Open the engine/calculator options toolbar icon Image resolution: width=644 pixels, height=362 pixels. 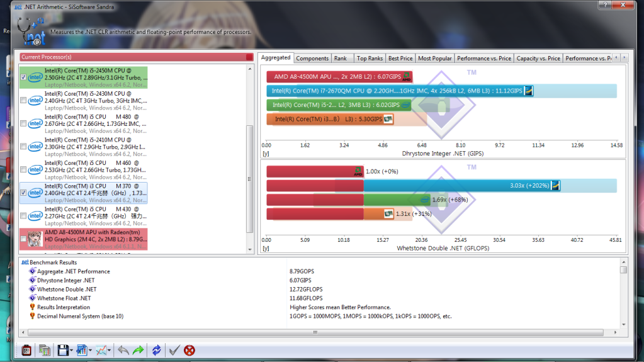click(26, 351)
